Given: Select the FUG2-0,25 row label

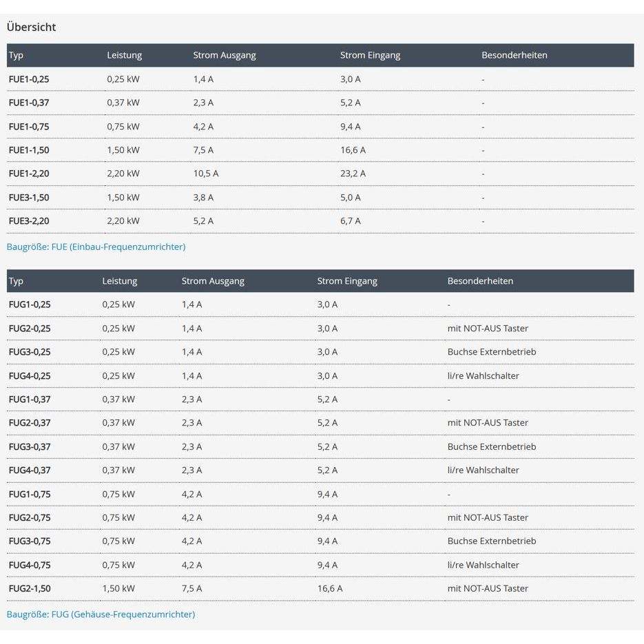Looking at the screenshot, I should 30,329.
